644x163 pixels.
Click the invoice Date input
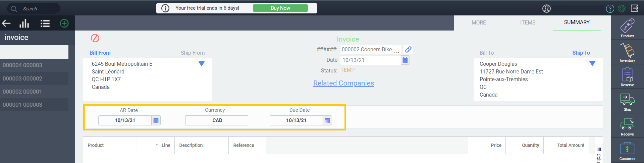click(x=371, y=60)
